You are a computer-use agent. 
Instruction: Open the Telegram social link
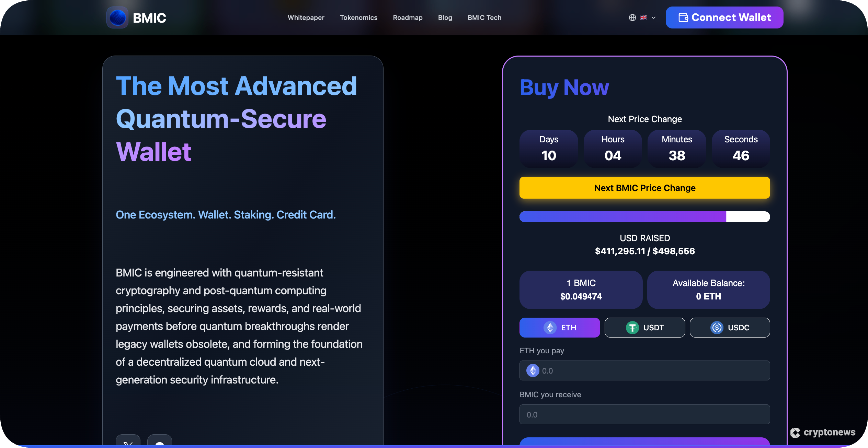(x=159, y=444)
